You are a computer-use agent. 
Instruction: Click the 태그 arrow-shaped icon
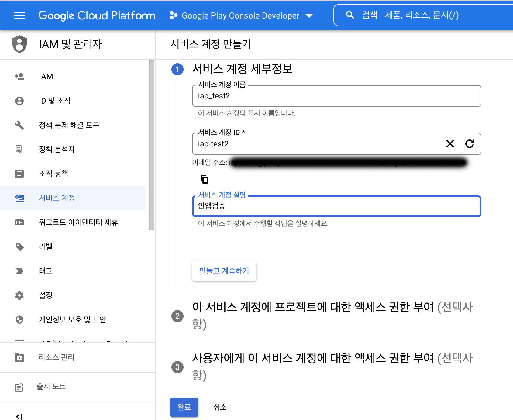(19, 271)
